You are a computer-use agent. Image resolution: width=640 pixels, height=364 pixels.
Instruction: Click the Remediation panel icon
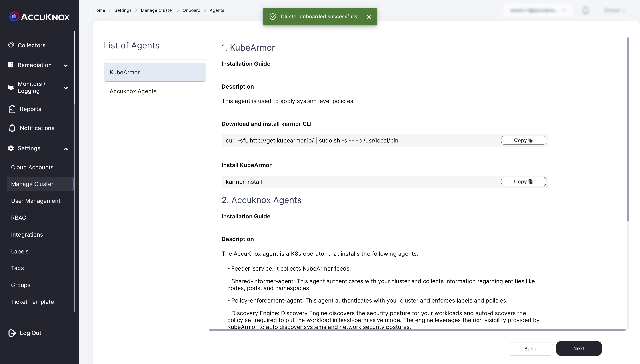click(11, 65)
